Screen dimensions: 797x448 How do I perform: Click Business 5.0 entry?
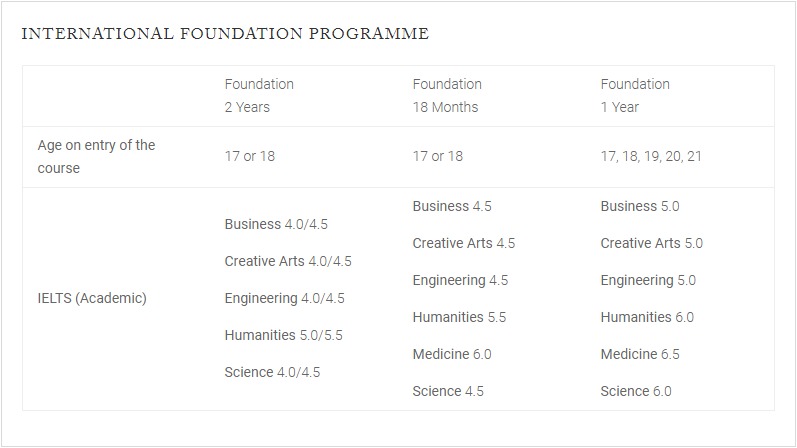[x=640, y=206]
